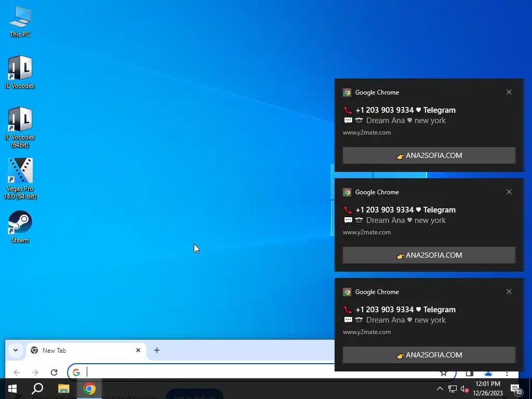Image resolution: width=532 pixels, height=399 pixels.
Task: Close the New Tab tab
Action: click(138, 350)
